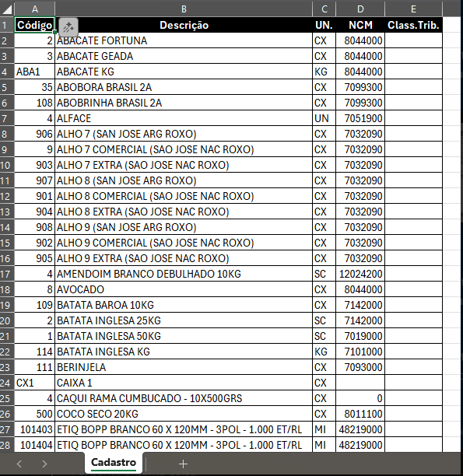
Task: Add a new sheet with plus icon
Action: (x=183, y=464)
